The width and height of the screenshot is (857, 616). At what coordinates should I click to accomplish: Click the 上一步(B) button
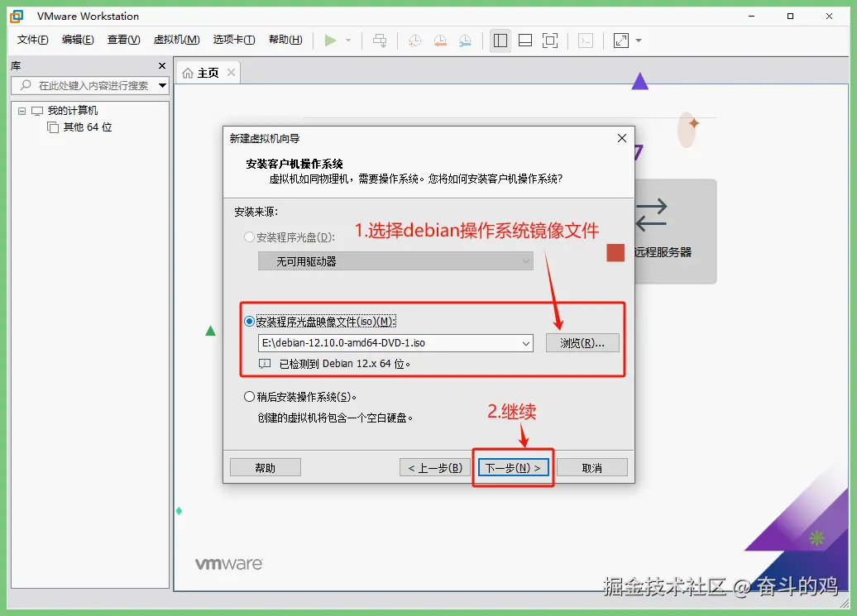point(435,467)
